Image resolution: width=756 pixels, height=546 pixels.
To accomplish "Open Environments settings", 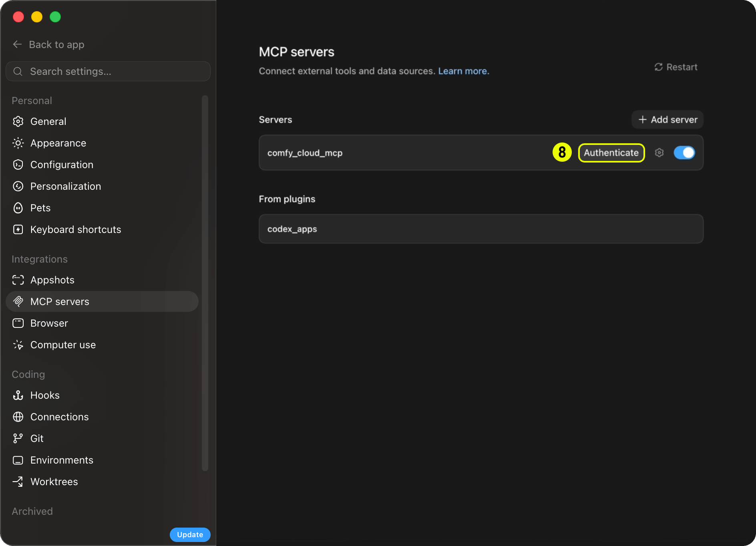I will [102, 460].
